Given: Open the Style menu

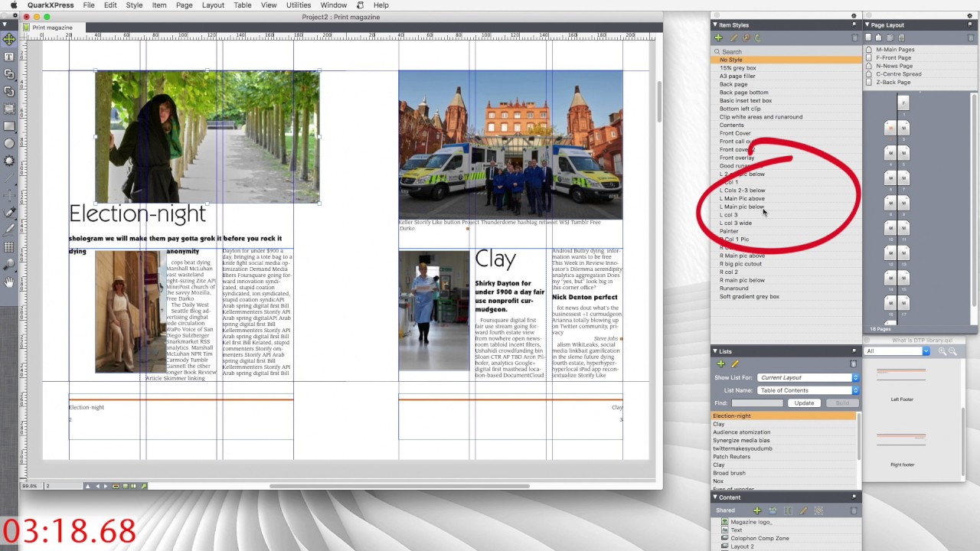Looking at the screenshot, I should (134, 5).
